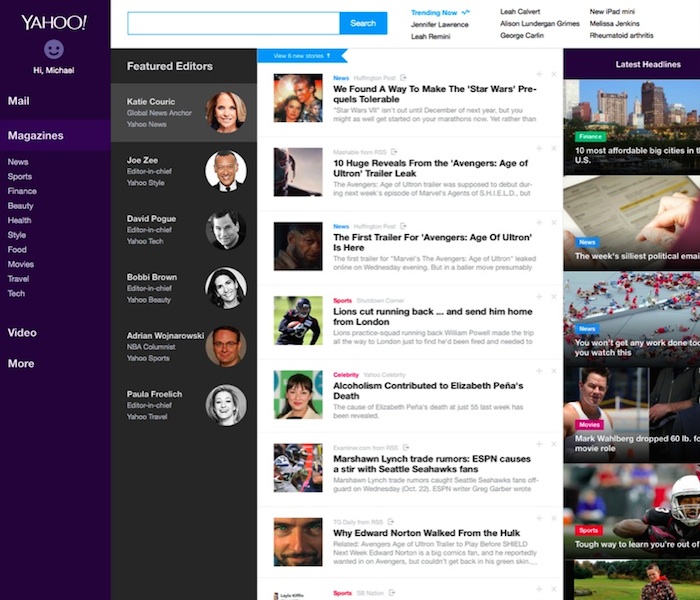Open Paula Froelich's editor profile photo
Screen dimensions: 700x600
(x=226, y=405)
